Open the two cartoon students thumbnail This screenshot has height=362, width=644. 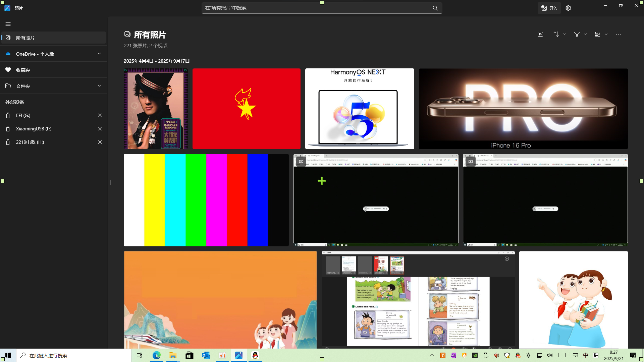point(573,300)
